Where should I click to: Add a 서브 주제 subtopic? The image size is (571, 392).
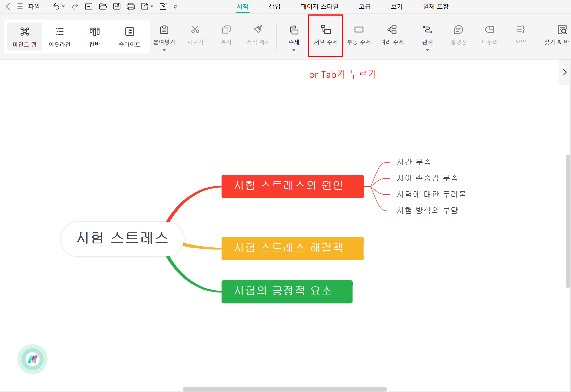326,35
